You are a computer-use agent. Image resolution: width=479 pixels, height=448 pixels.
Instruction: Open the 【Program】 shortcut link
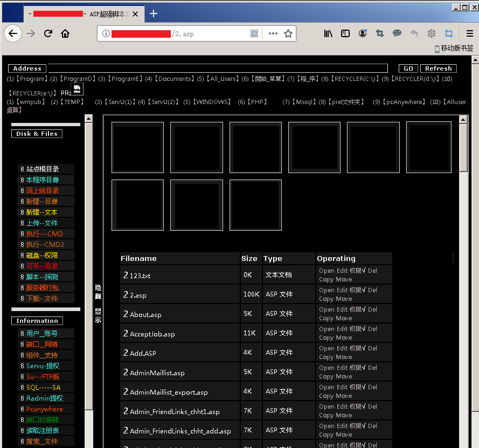click(32, 79)
